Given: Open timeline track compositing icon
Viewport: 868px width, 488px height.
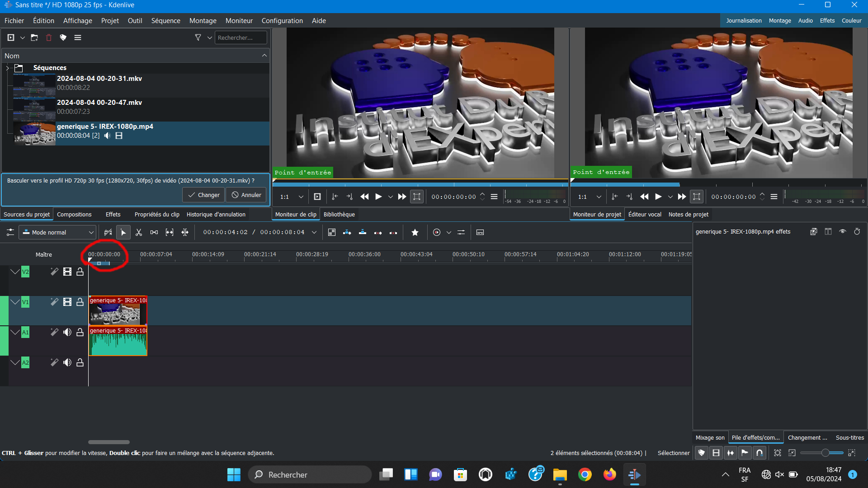Looking at the screenshot, I should click(332, 232).
